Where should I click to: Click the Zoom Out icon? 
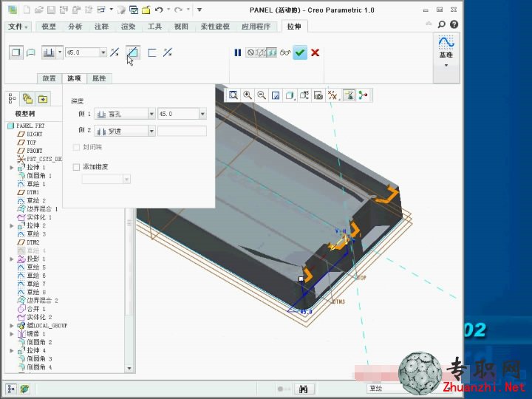tap(262, 95)
